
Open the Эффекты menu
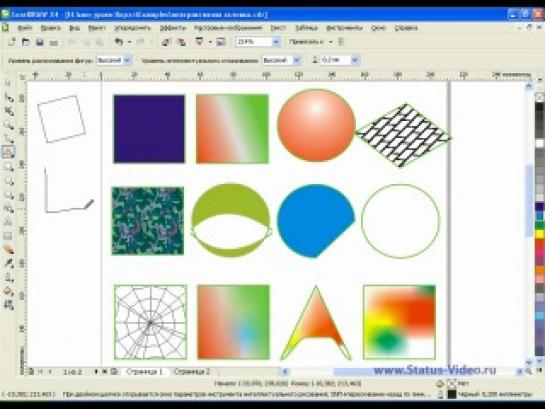[x=172, y=28]
